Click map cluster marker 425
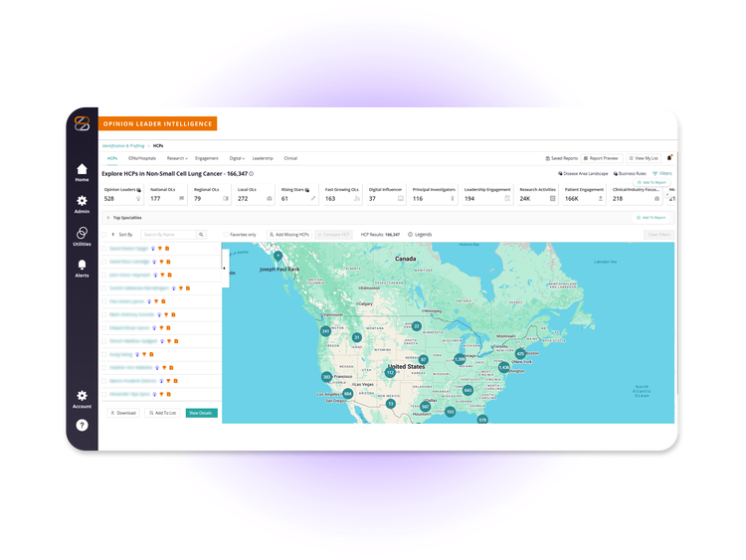This screenshot has width=746, height=560. (520, 354)
